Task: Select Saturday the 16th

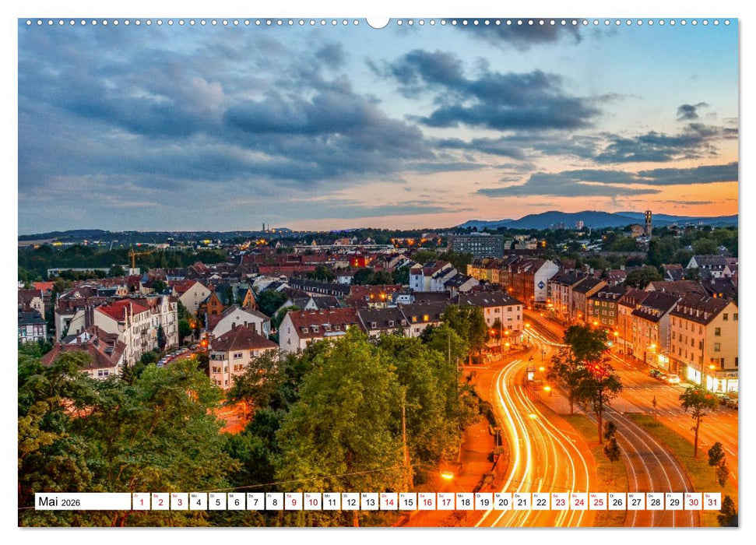Action: [425, 505]
